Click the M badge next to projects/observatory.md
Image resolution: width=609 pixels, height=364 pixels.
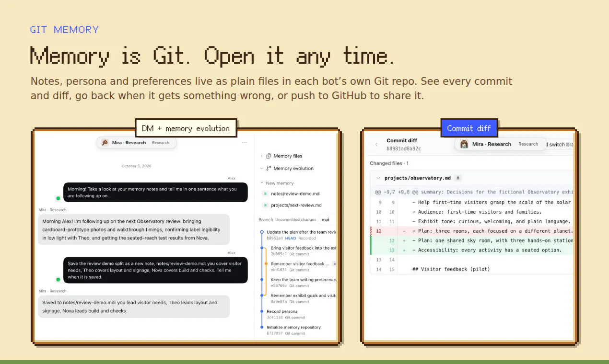pyautogui.click(x=458, y=178)
